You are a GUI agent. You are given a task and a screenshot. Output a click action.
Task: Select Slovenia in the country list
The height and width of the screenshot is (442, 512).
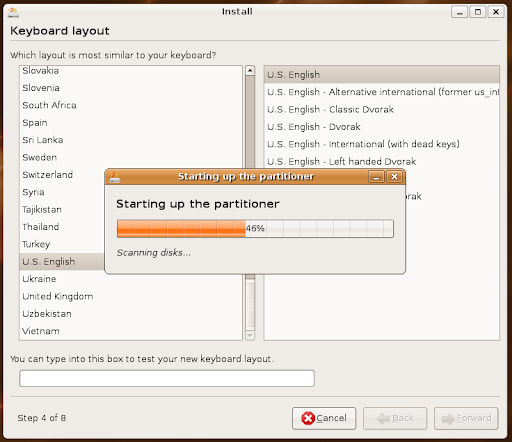tap(131, 88)
